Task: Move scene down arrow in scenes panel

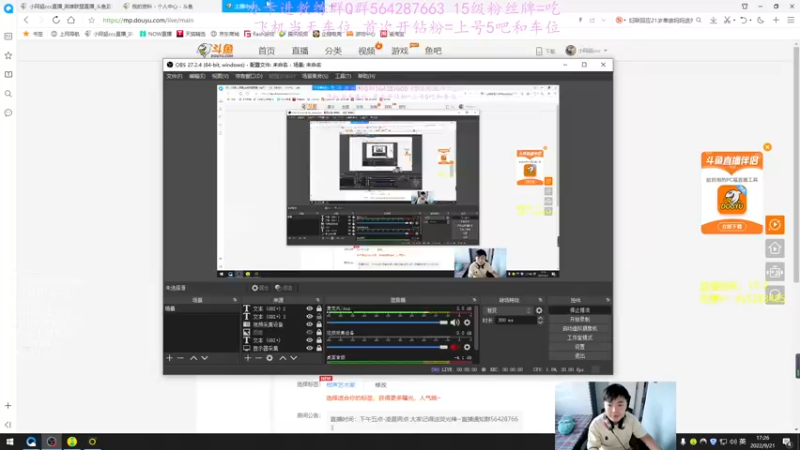Action: tap(205, 358)
